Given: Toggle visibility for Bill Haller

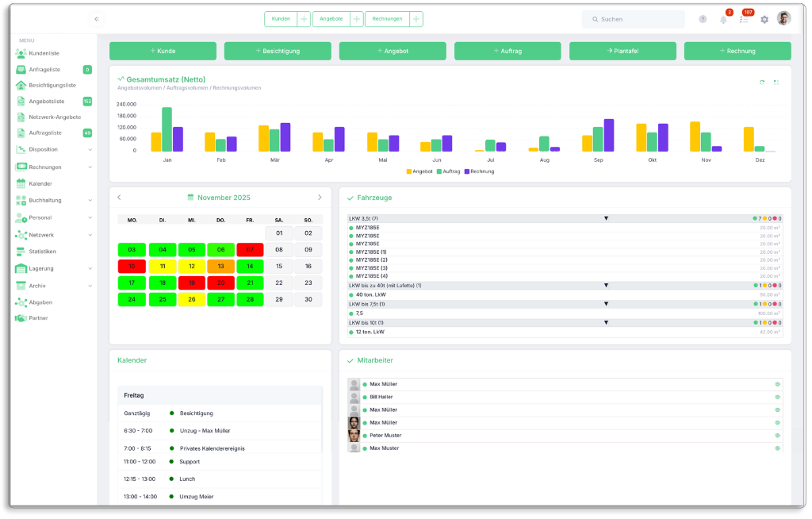Looking at the screenshot, I should pyautogui.click(x=777, y=397).
